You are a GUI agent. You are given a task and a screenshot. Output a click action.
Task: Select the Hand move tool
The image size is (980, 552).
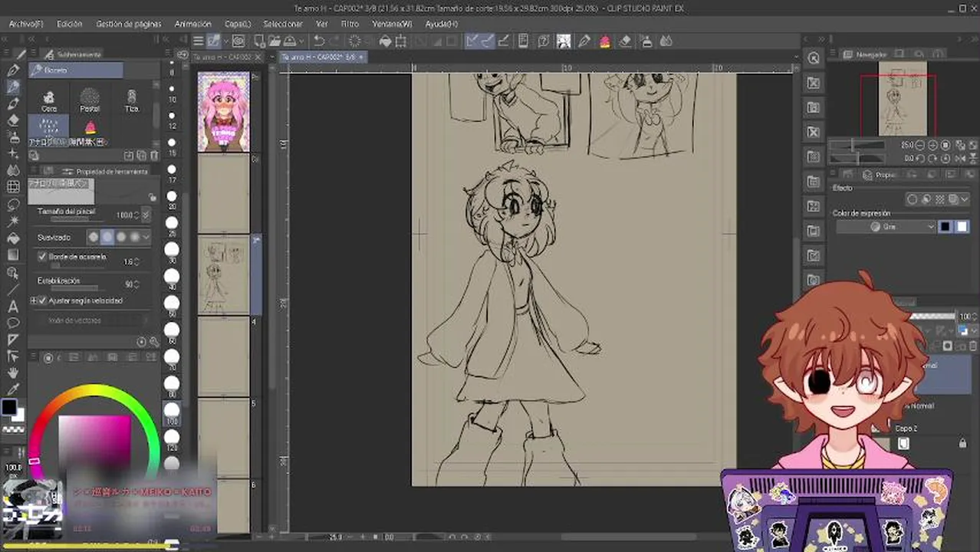(x=13, y=373)
